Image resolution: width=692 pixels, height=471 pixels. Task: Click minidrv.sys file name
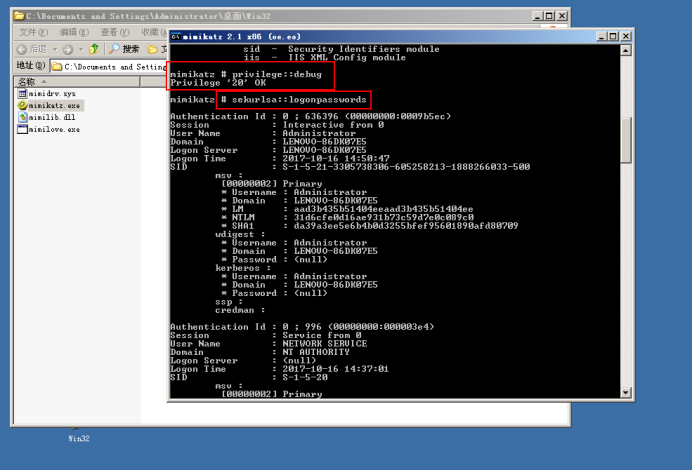52,94
